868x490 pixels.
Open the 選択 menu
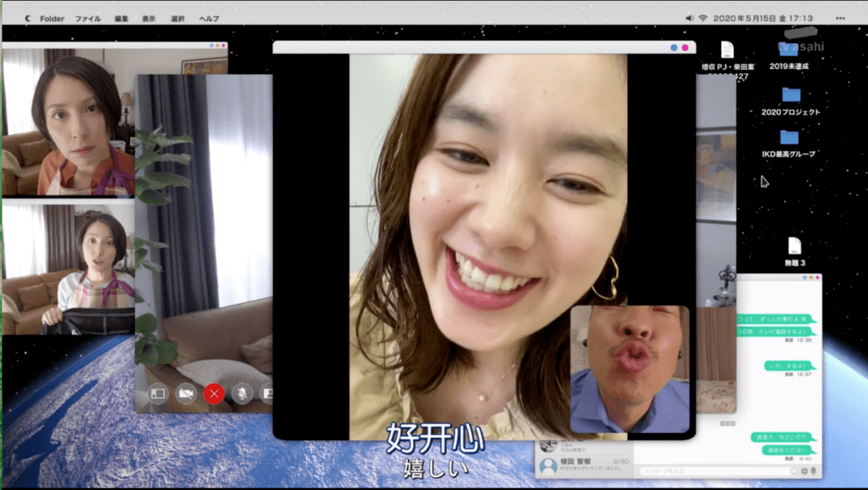tap(178, 18)
